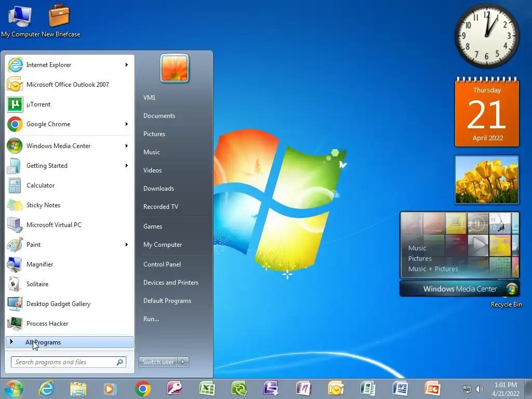
Task: Open Windows Explorer folder in taskbar
Action: (x=78, y=389)
